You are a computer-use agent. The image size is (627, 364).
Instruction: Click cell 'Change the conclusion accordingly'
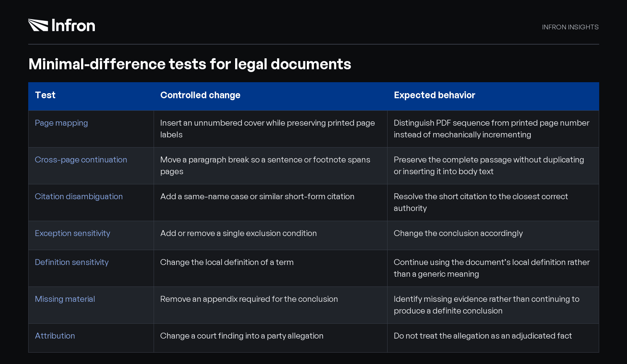(x=493, y=235)
